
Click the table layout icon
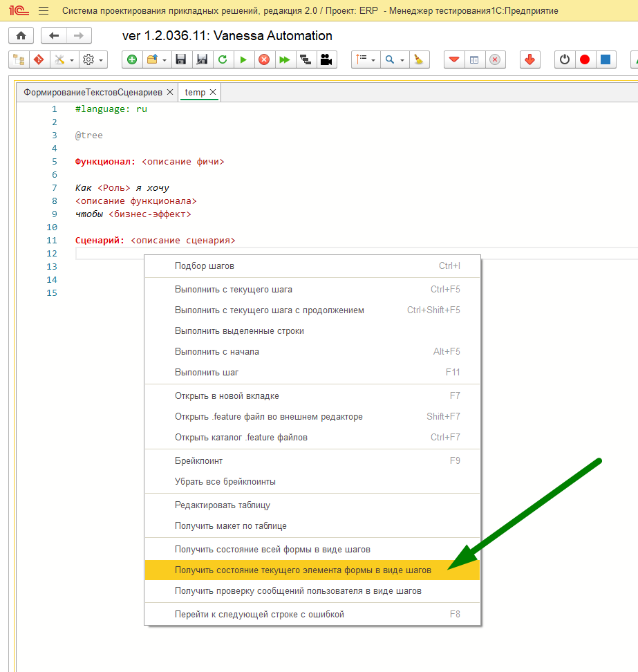coord(474,59)
